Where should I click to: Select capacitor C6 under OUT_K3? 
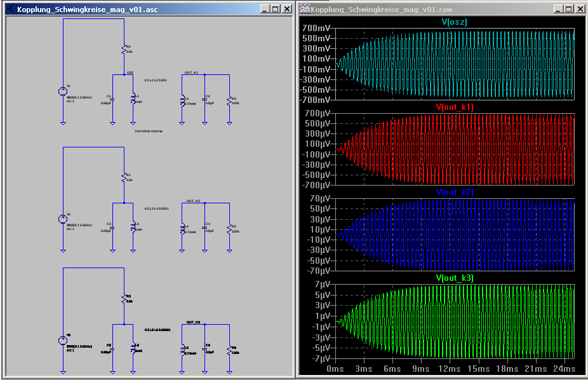(x=204, y=349)
